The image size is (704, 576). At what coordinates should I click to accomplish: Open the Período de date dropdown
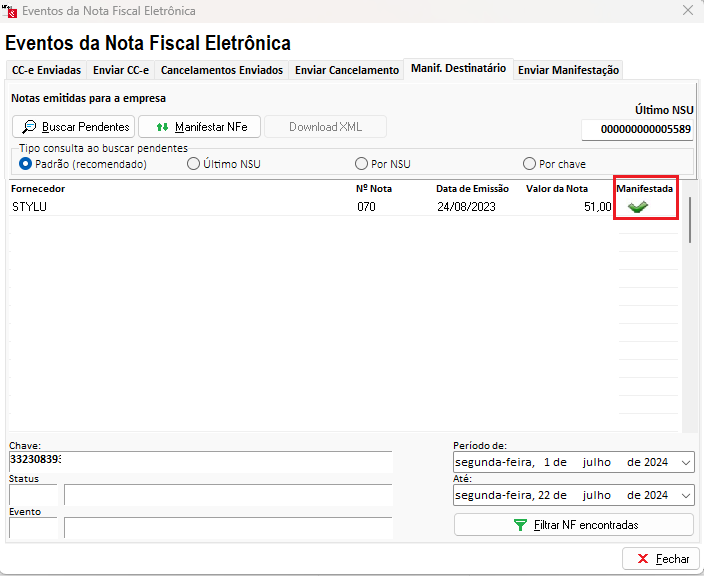tap(684, 462)
